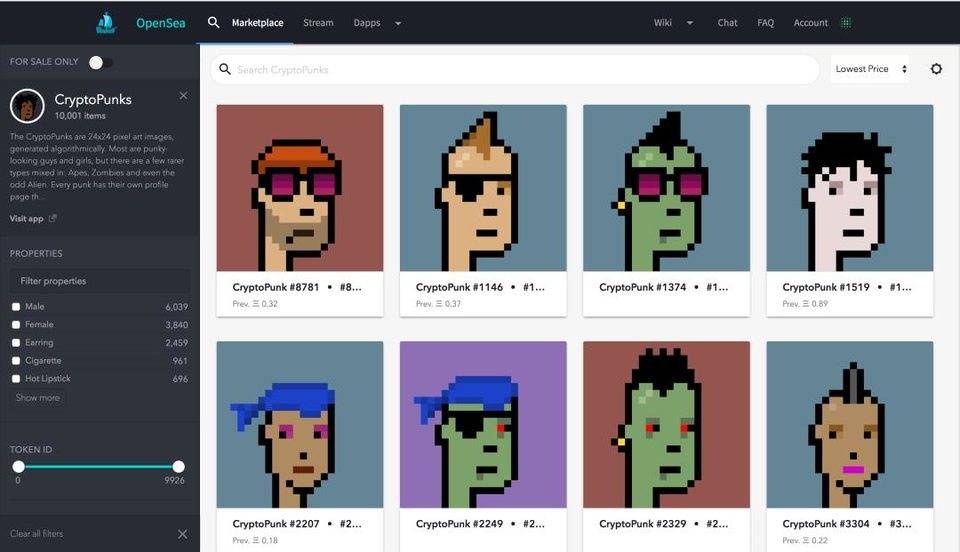
Task: Click the 10,001 items count
Action: tap(80, 116)
